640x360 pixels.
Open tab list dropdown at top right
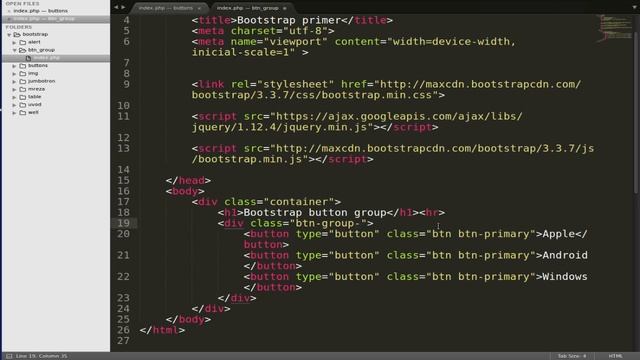pos(634,7)
